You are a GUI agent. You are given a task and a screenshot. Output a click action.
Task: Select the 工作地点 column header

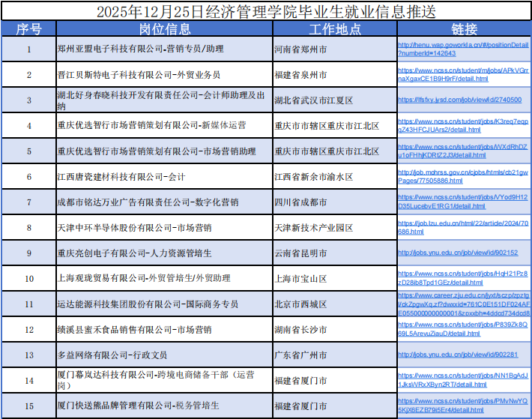(333, 29)
